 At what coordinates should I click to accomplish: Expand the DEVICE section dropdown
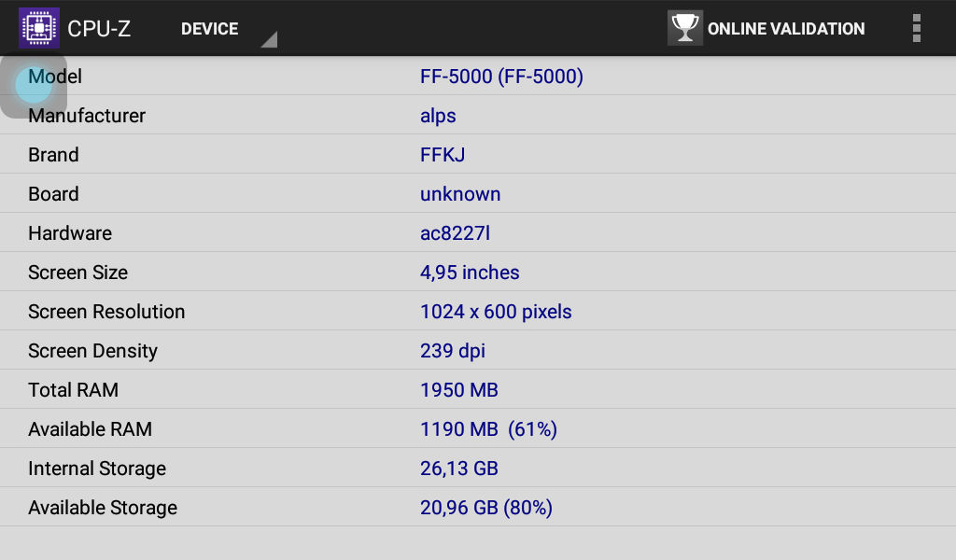coord(229,29)
